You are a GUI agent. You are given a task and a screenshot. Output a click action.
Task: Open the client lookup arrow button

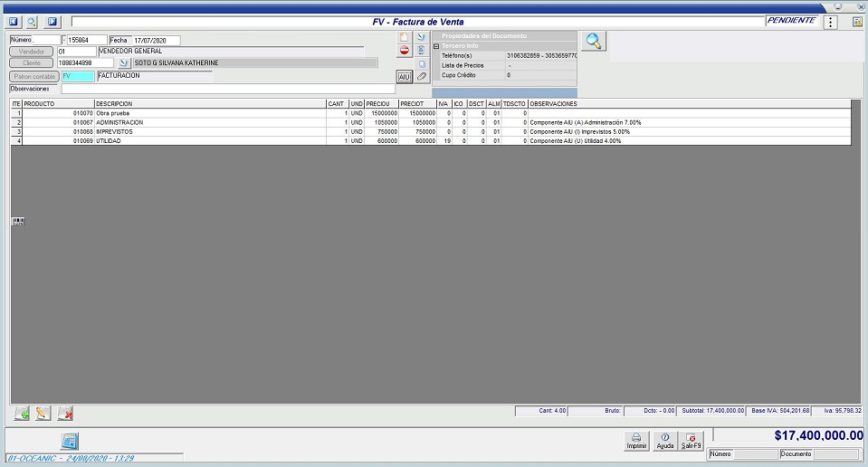[125, 63]
